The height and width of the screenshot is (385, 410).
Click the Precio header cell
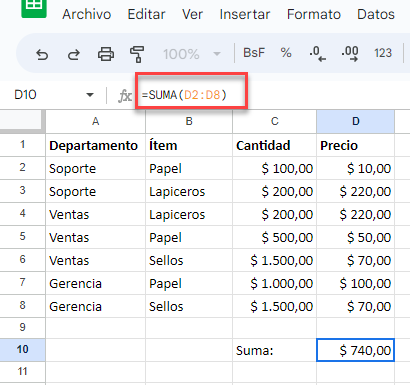pyautogui.click(x=355, y=145)
